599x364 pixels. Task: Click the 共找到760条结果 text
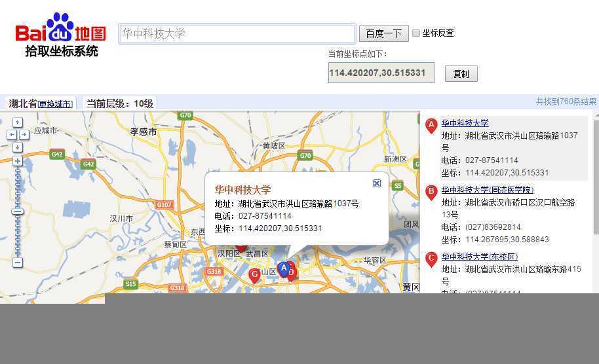(x=566, y=101)
